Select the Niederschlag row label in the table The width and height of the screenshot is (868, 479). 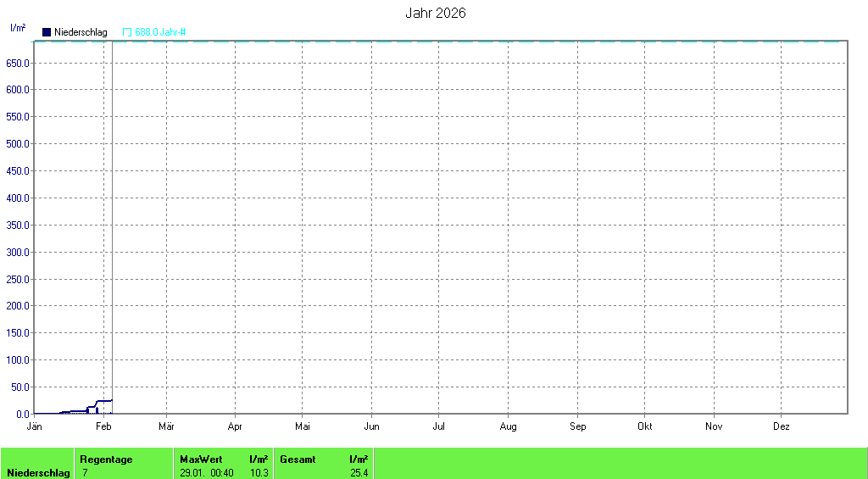(37, 472)
